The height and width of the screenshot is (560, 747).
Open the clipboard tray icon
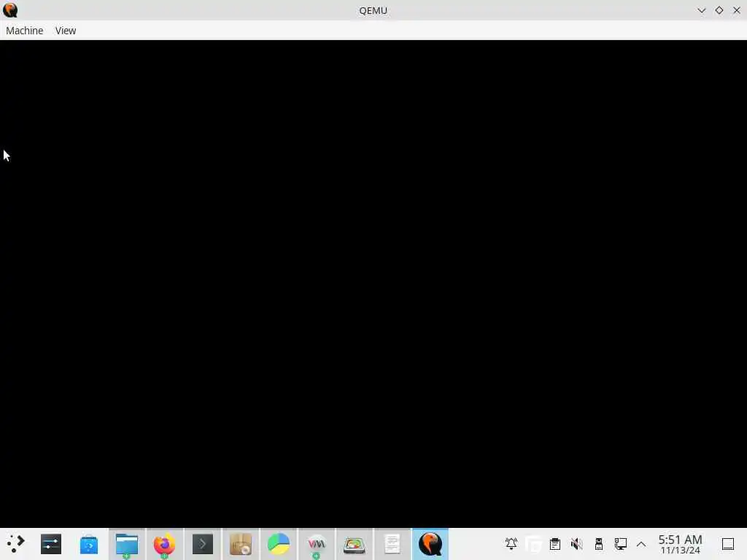point(555,544)
